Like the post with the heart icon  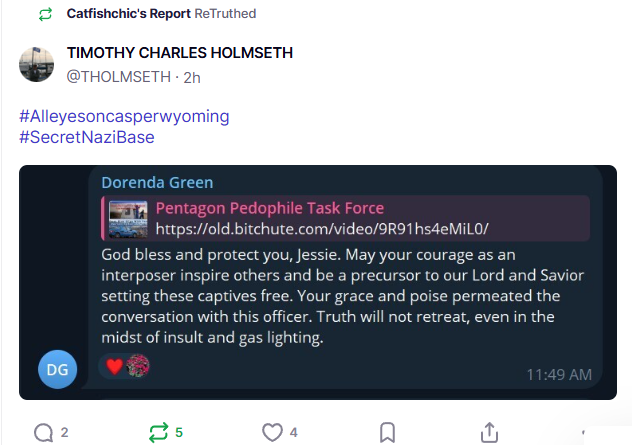click(273, 432)
